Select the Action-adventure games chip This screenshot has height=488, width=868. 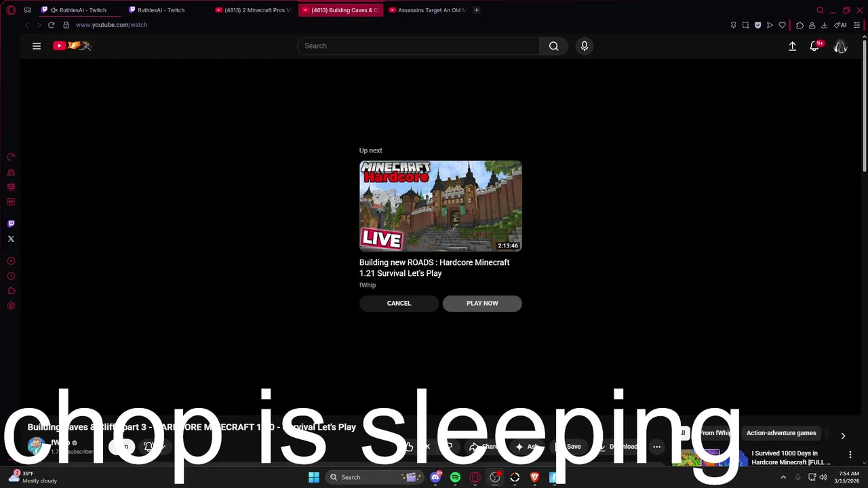click(781, 433)
